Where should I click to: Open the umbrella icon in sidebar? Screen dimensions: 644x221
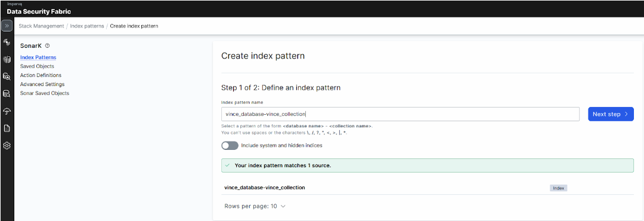tap(7, 111)
